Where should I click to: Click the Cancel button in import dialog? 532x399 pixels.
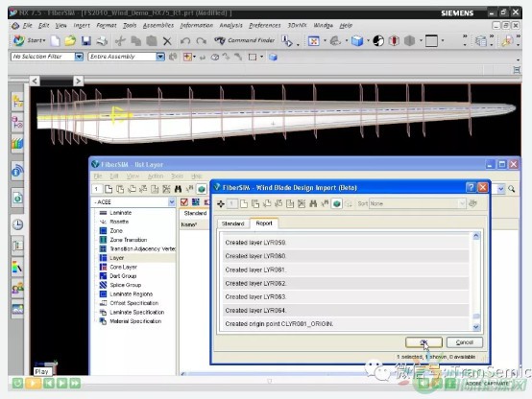pos(465,342)
